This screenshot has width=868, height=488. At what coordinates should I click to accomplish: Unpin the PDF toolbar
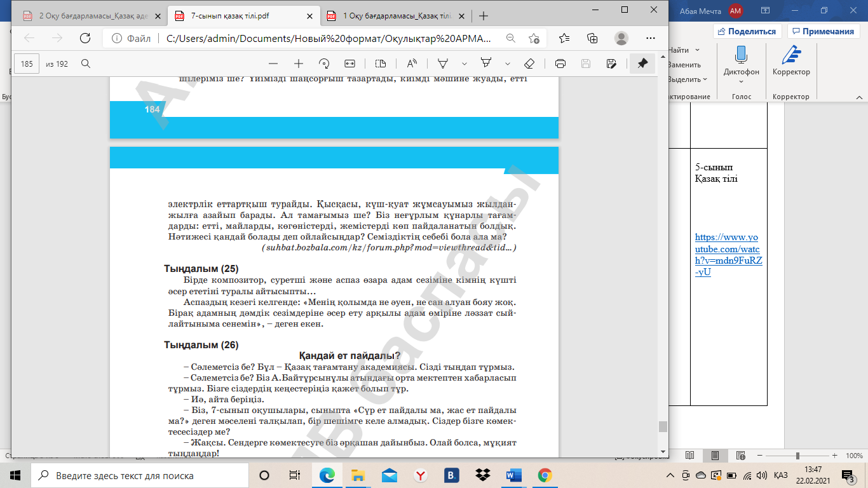coord(642,64)
